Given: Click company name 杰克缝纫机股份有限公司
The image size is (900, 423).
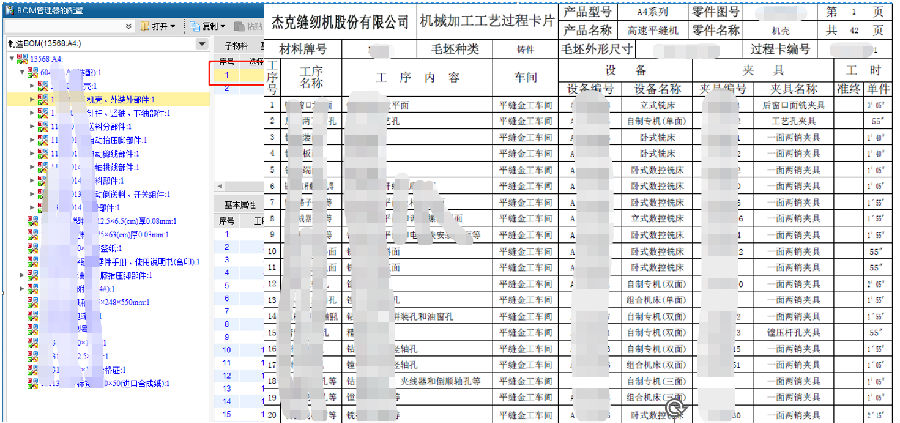Looking at the screenshot, I should (x=340, y=22).
